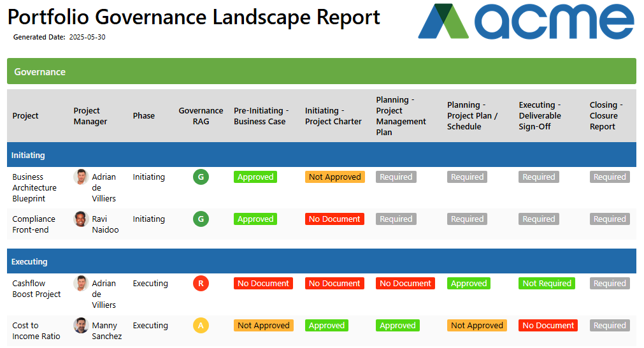
Task: Click Adrian de Villiers avatar in Cashflow Boost row
Action: coord(81,284)
